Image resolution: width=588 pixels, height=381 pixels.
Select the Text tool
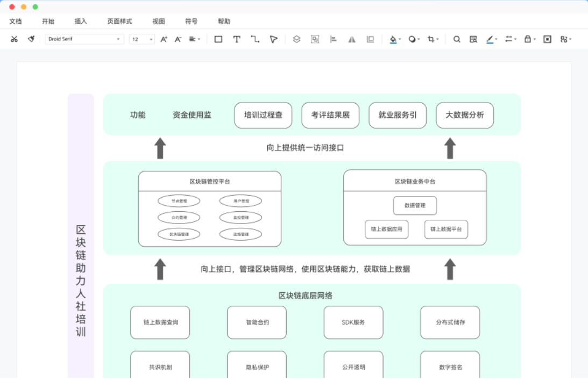237,39
